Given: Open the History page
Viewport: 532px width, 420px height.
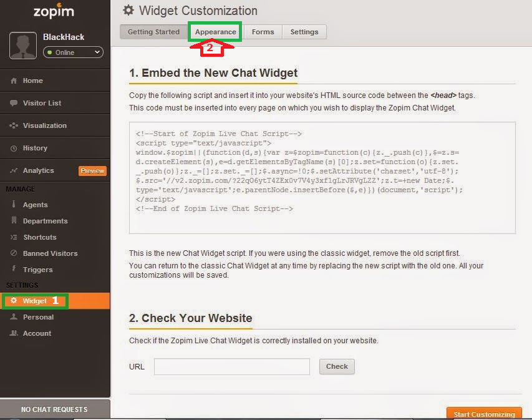Looking at the screenshot, I should pyautogui.click(x=55, y=148).
